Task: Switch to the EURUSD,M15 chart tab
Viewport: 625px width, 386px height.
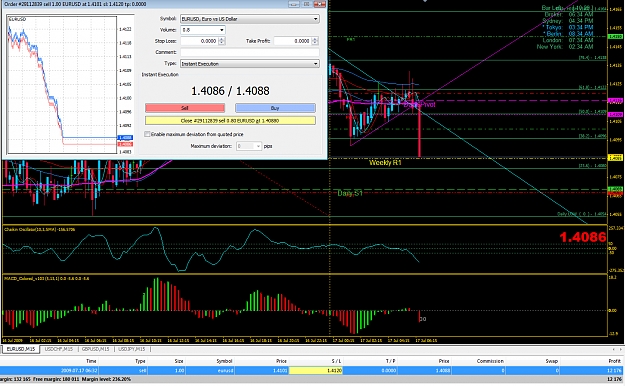Action: pyautogui.click(x=21, y=349)
